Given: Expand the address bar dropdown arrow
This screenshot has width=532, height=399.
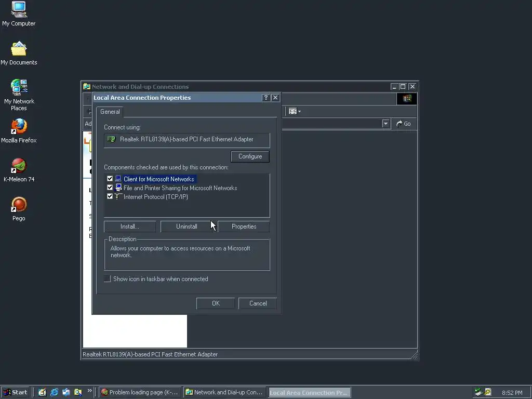Looking at the screenshot, I should [385, 124].
